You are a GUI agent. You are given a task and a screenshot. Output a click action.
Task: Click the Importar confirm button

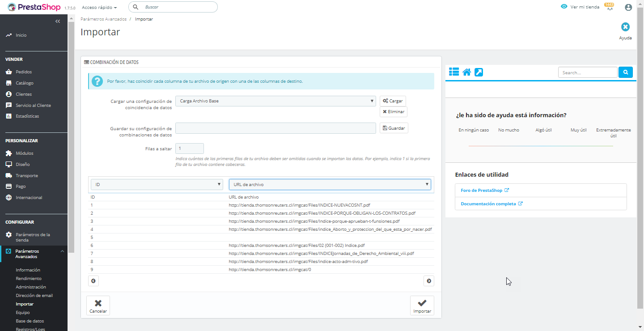pyautogui.click(x=422, y=306)
